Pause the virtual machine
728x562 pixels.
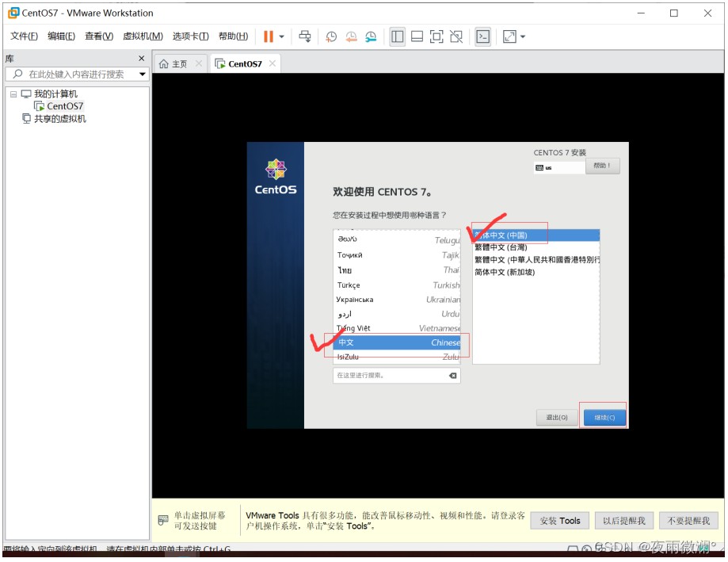click(x=269, y=36)
